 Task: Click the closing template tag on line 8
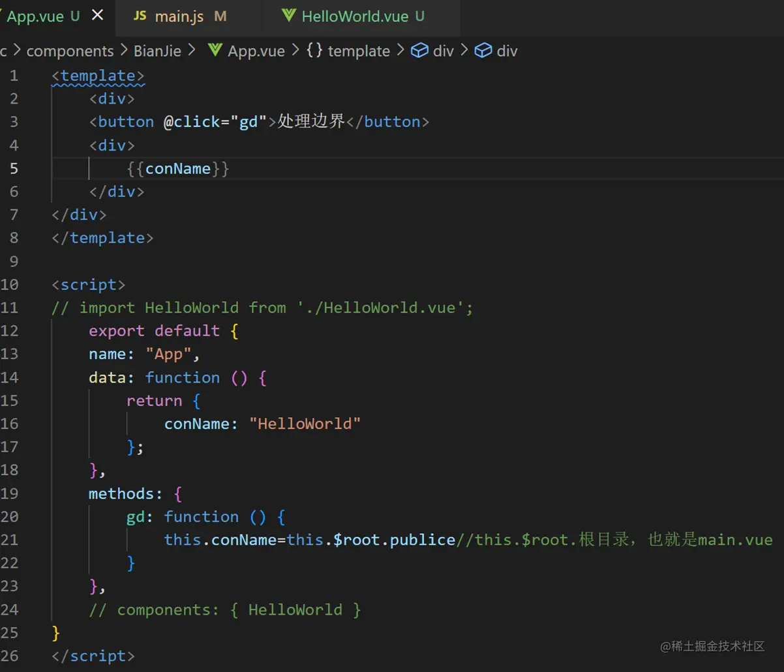tap(102, 238)
